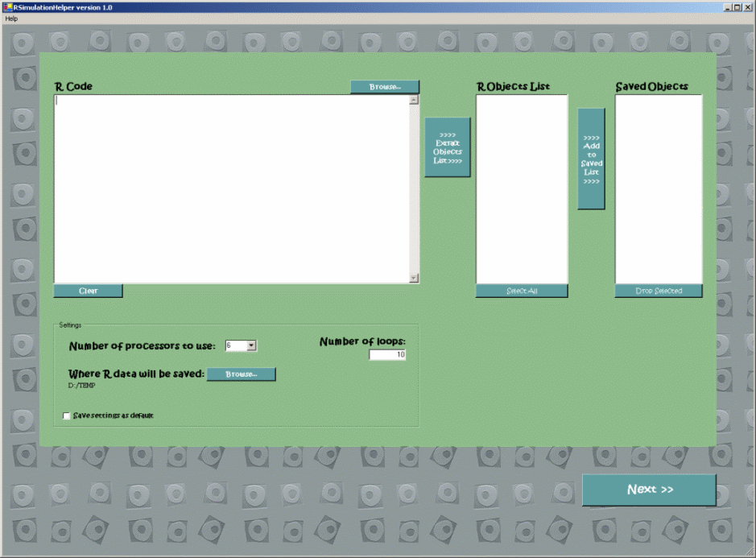Click the Number of loops input field
The height and width of the screenshot is (558, 756).
click(x=387, y=355)
